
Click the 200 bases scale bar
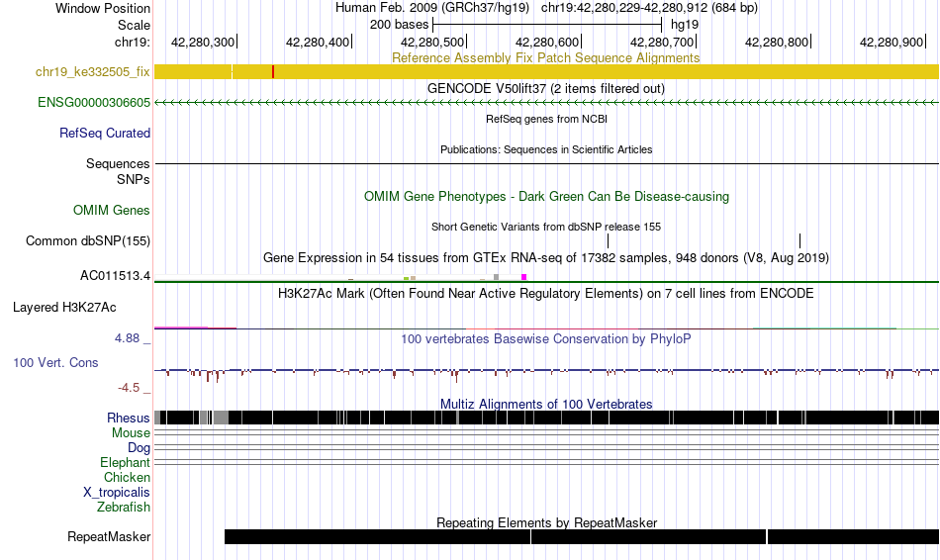point(547,25)
